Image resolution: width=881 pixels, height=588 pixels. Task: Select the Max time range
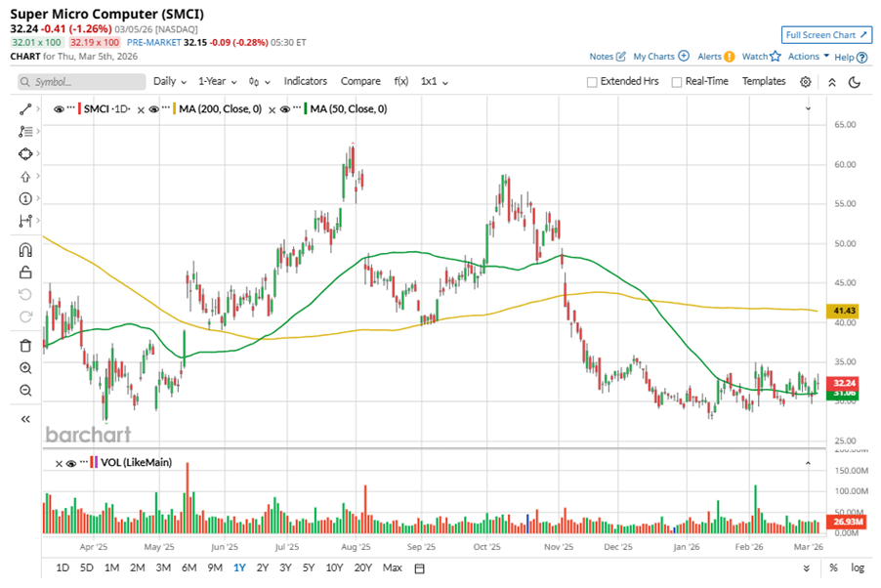pyautogui.click(x=393, y=567)
